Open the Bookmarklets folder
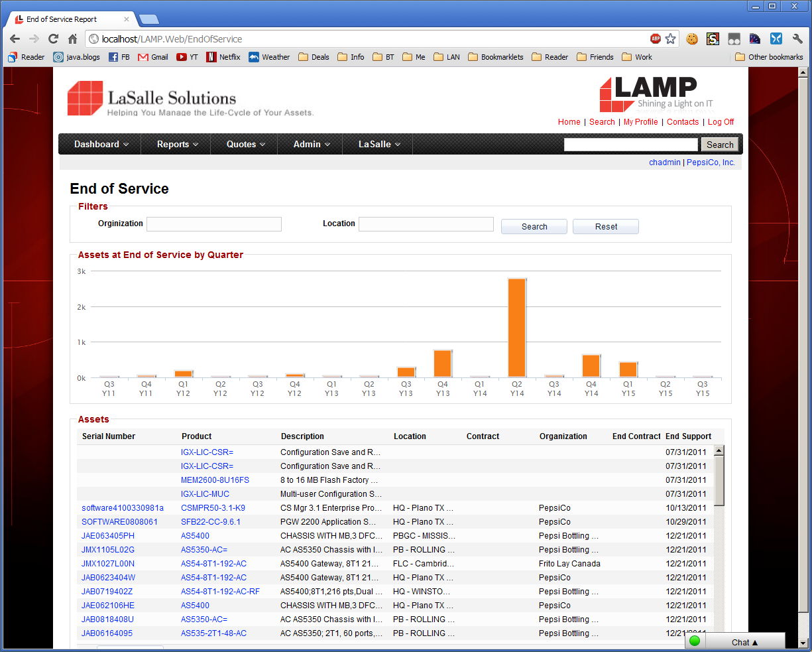Viewport: 812px width, 652px height. click(x=496, y=57)
